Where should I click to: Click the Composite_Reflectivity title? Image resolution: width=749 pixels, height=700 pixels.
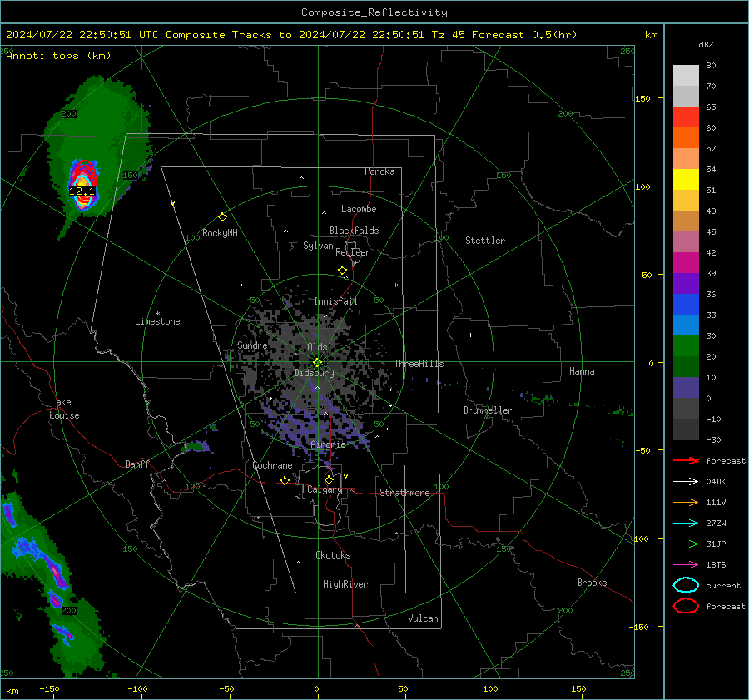pos(374,12)
